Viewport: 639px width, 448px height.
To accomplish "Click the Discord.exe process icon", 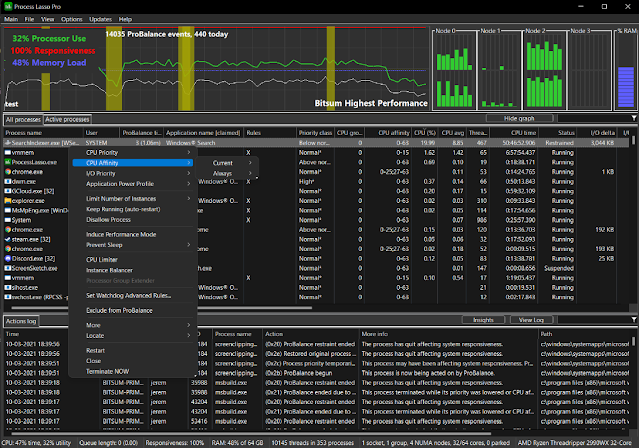I will (x=7, y=258).
